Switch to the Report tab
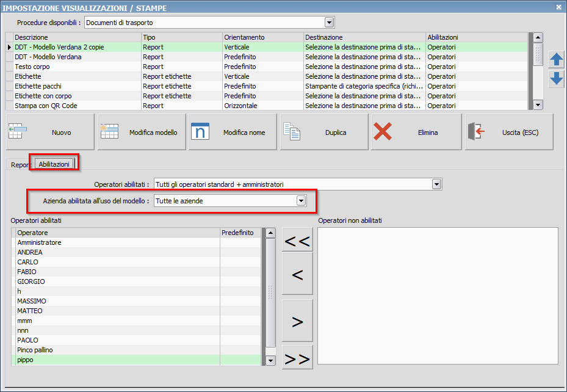The image size is (567, 392). pos(20,165)
